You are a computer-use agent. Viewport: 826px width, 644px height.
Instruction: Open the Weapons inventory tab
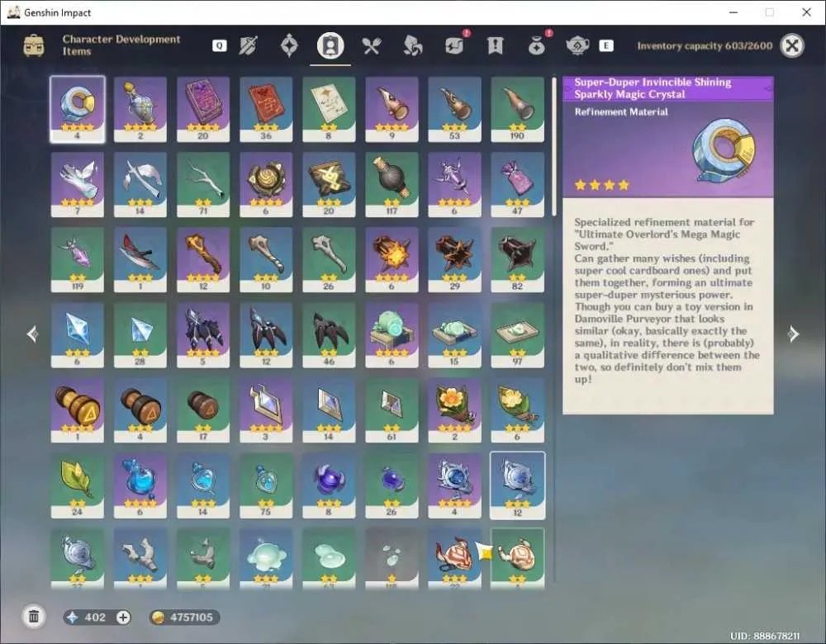click(248, 45)
